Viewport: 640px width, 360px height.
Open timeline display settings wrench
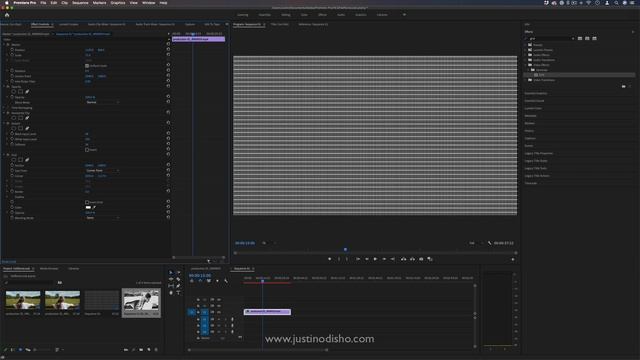coord(226,281)
